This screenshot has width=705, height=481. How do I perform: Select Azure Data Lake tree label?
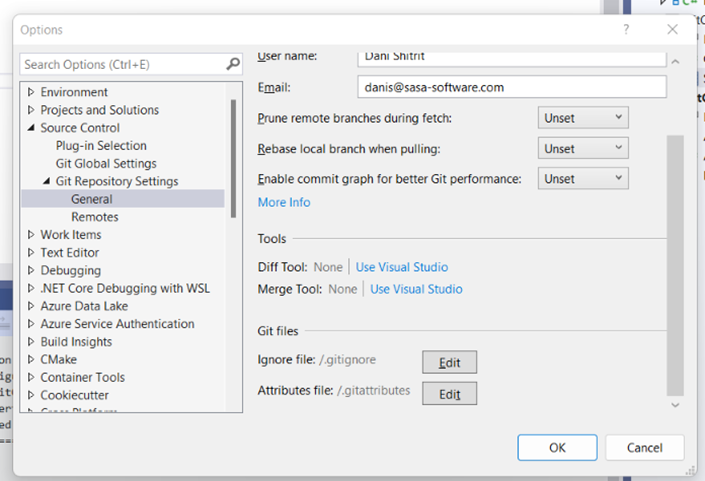click(84, 306)
